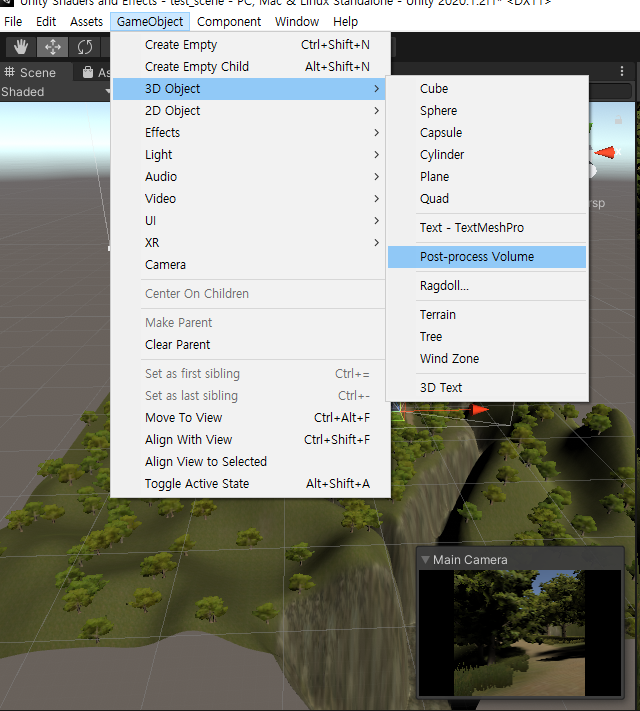Choose Camera from GameObject menu
This screenshot has height=711, width=640.
249,265
